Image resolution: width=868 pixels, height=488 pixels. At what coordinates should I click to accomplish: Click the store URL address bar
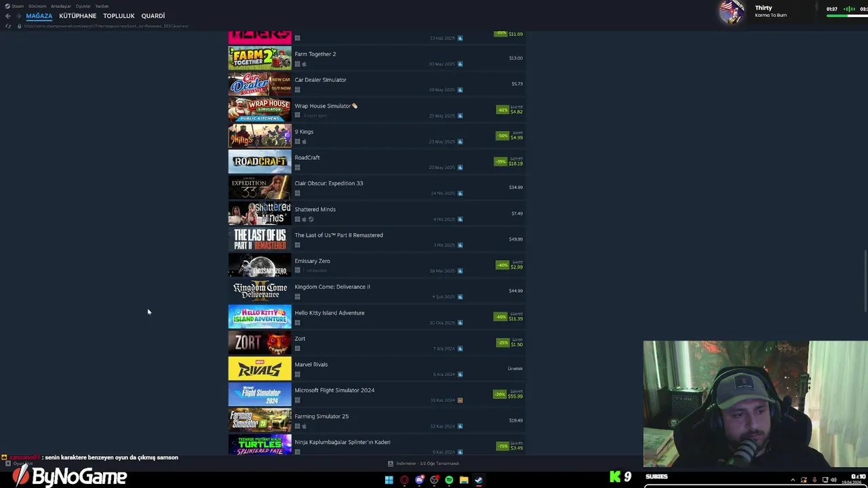[x=106, y=26]
